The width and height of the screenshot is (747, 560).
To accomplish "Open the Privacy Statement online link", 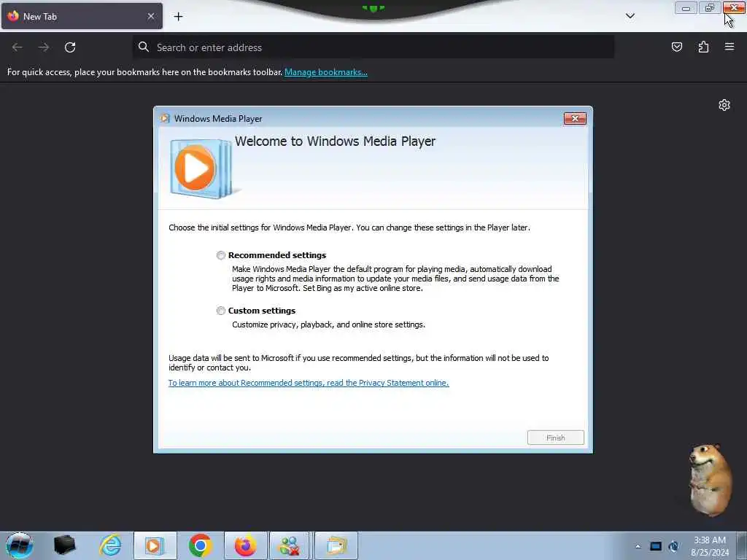I will tap(309, 383).
